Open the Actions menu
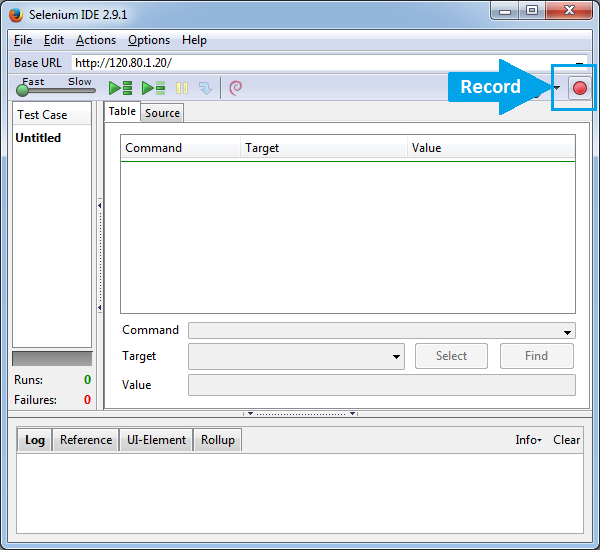The height and width of the screenshot is (550, 600). pyautogui.click(x=96, y=40)
